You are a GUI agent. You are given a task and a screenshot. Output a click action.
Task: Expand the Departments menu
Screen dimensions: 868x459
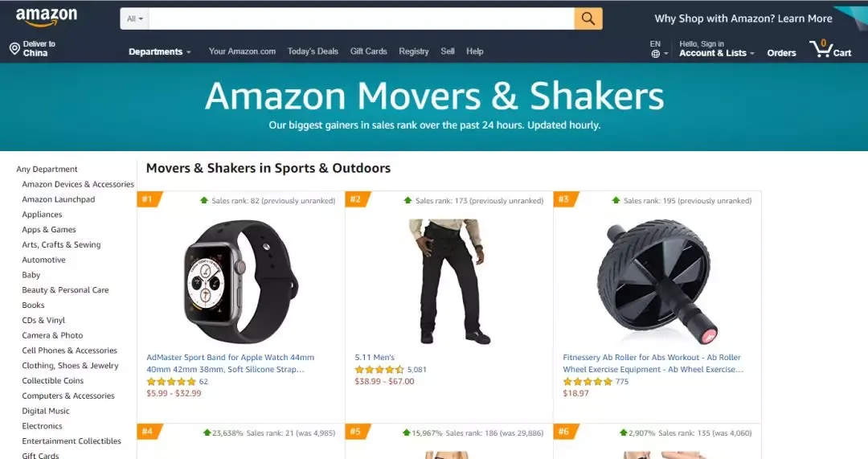(159, 51)
